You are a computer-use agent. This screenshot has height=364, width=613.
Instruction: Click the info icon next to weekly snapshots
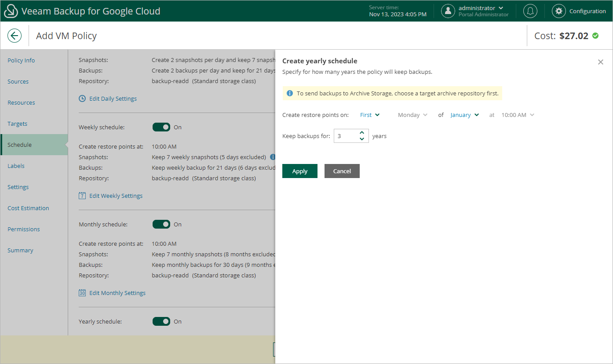[x=273, y=157]
